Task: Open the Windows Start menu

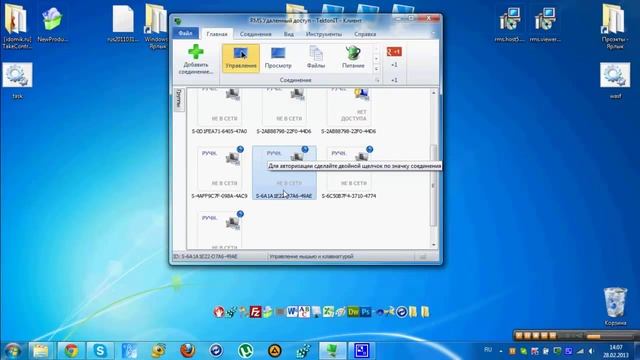Action: [12, 351]
